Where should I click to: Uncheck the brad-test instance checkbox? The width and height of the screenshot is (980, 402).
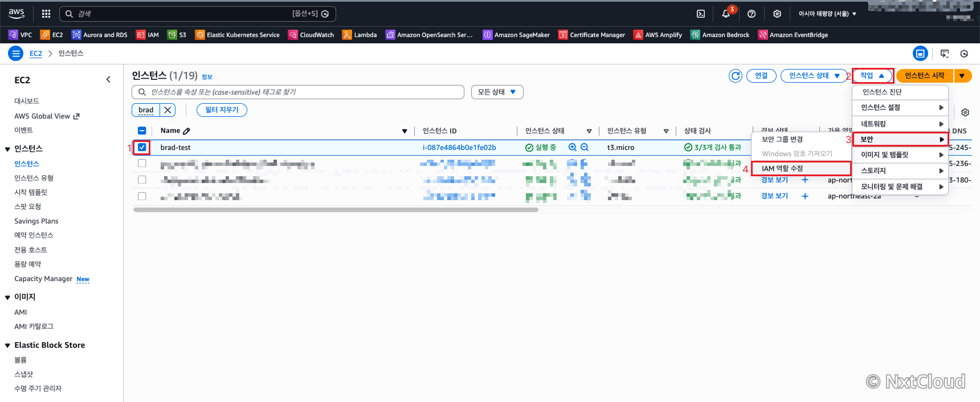click(142, 147)
